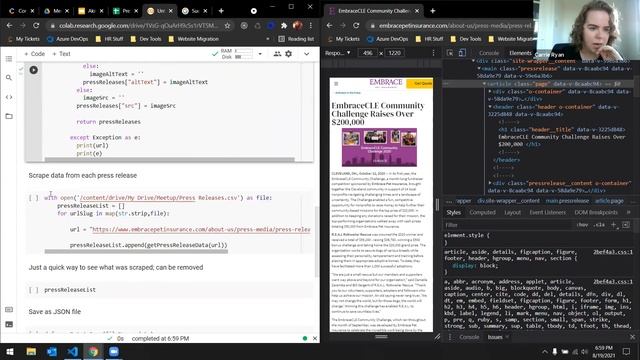Open Colab share/people icon
Screen dimensions: 640x360
point(277,54)
